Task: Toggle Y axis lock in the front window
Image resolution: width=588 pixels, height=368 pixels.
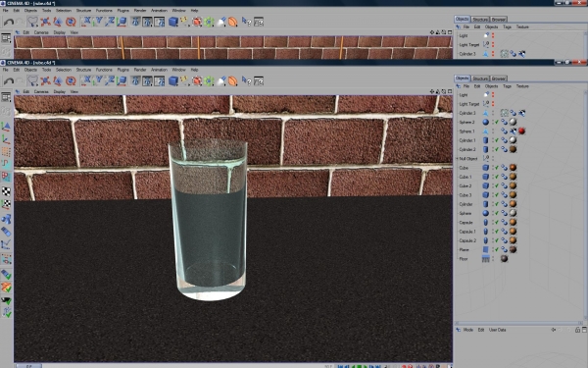Action: [98, 80]
